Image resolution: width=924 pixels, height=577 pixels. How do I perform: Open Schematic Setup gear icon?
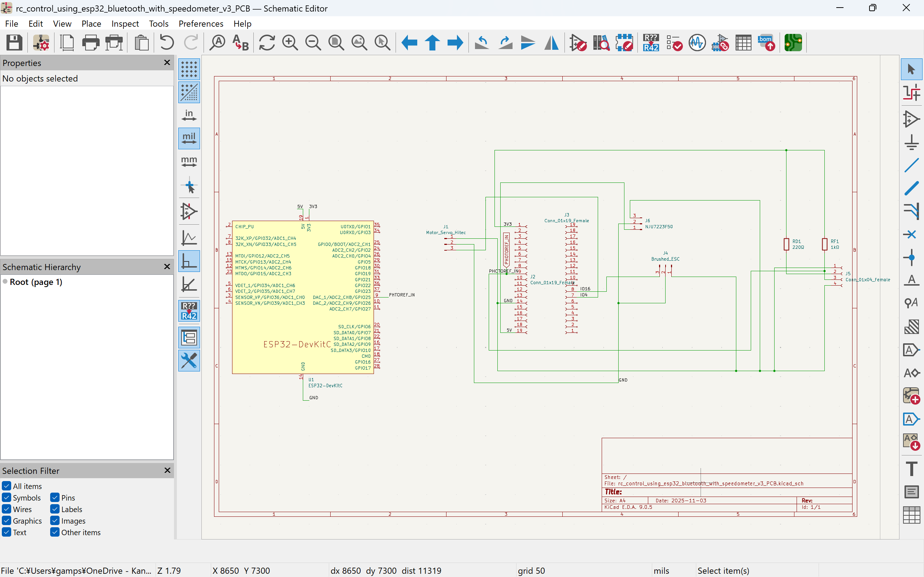41,42
